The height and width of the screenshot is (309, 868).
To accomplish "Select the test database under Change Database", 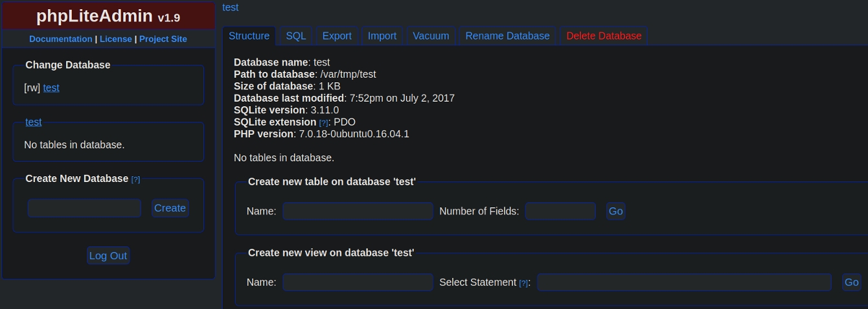I will point(51,88).
